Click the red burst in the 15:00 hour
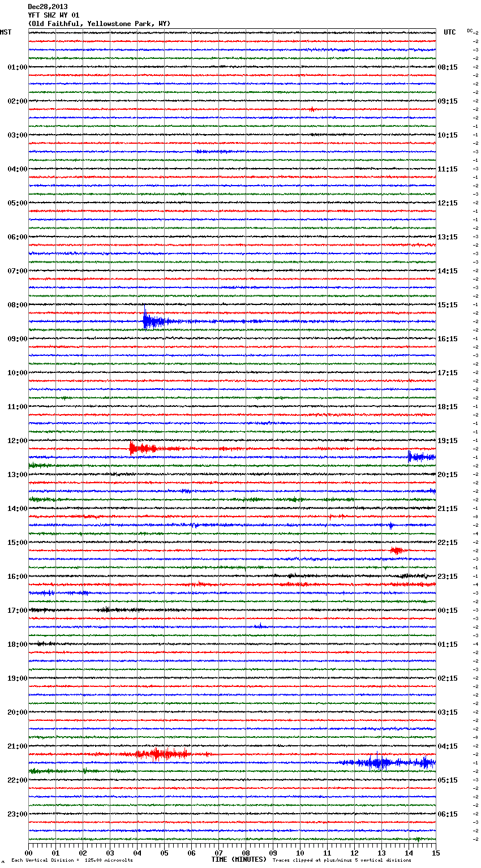 tap(397, 550)
